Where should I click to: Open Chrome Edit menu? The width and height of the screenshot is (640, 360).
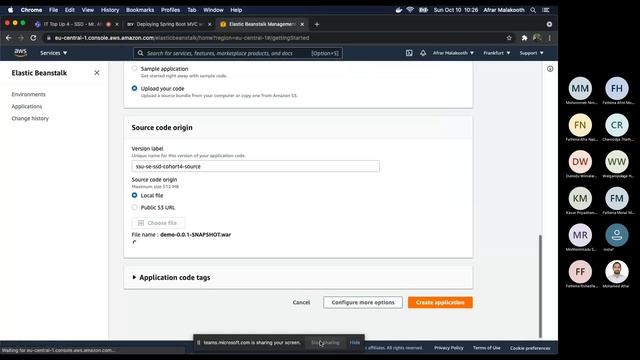70,10
